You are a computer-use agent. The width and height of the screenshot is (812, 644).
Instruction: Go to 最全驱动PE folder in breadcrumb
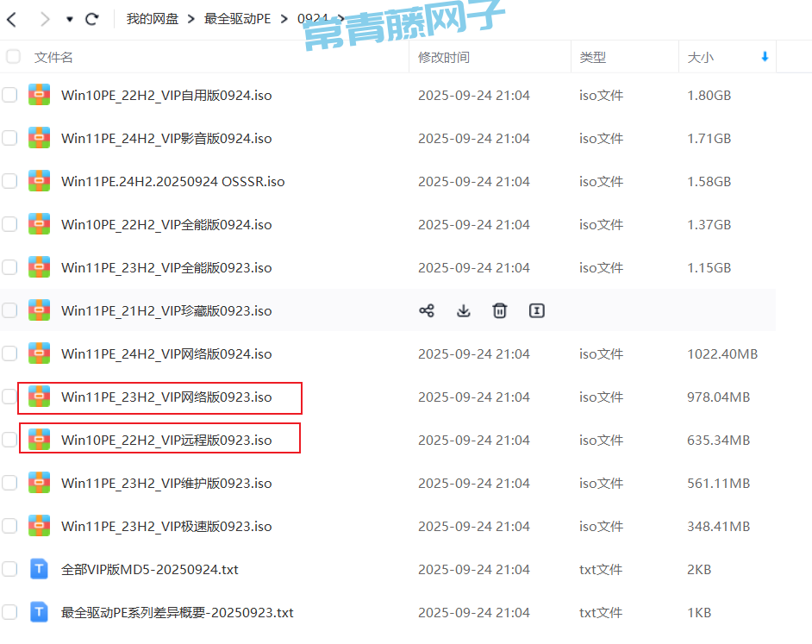click(x=237, y=18)
